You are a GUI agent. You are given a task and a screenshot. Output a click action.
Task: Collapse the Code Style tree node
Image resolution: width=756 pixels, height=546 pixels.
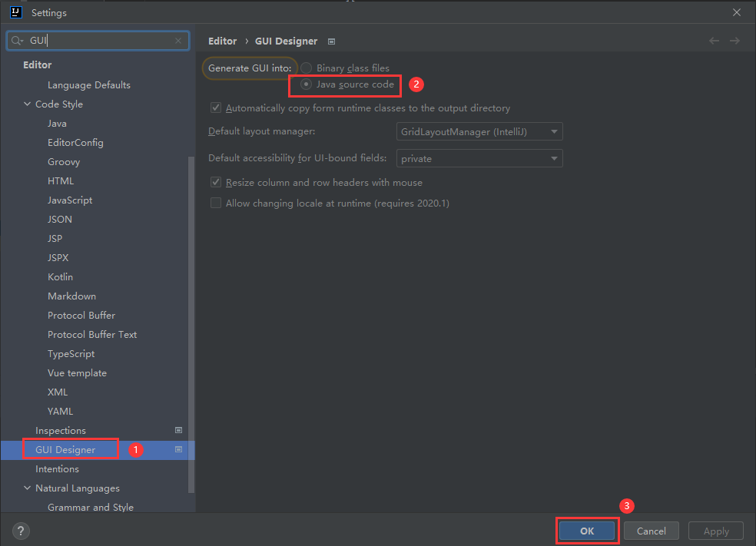coord(28,104)
